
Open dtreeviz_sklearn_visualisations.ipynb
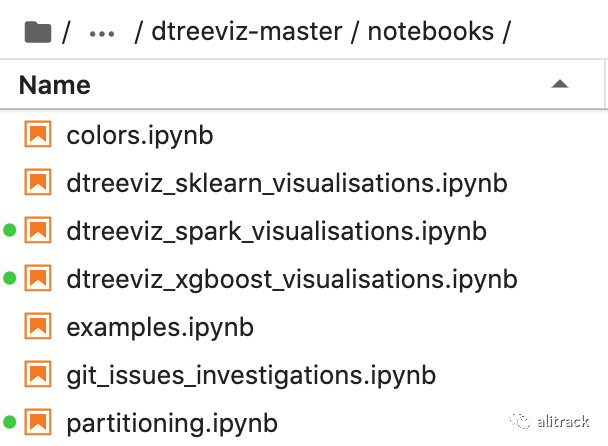click(287, 183)
